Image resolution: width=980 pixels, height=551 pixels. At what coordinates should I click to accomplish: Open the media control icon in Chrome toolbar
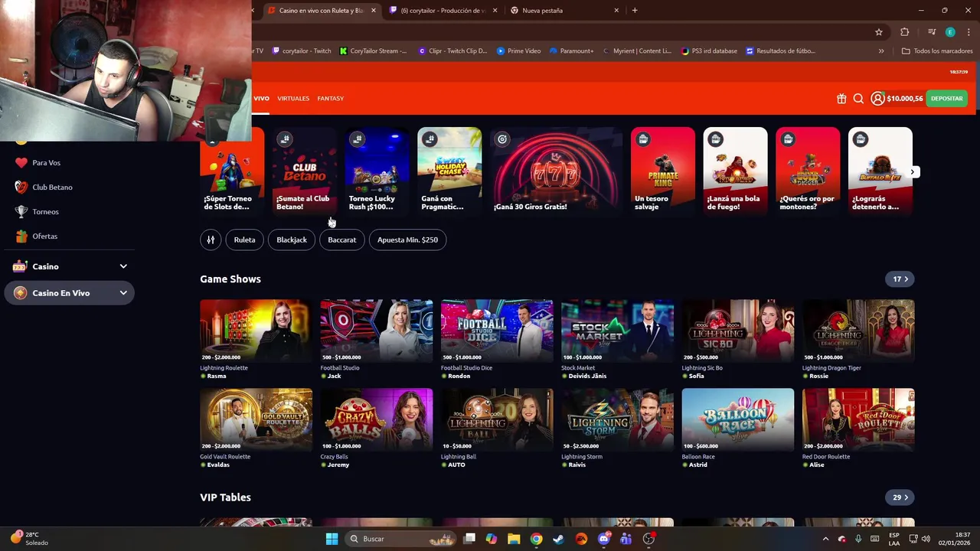(932, 32)
